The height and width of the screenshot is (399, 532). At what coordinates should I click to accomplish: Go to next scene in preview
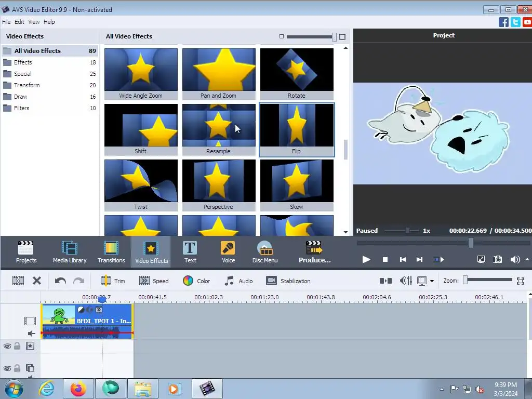(x=438, y=260)
